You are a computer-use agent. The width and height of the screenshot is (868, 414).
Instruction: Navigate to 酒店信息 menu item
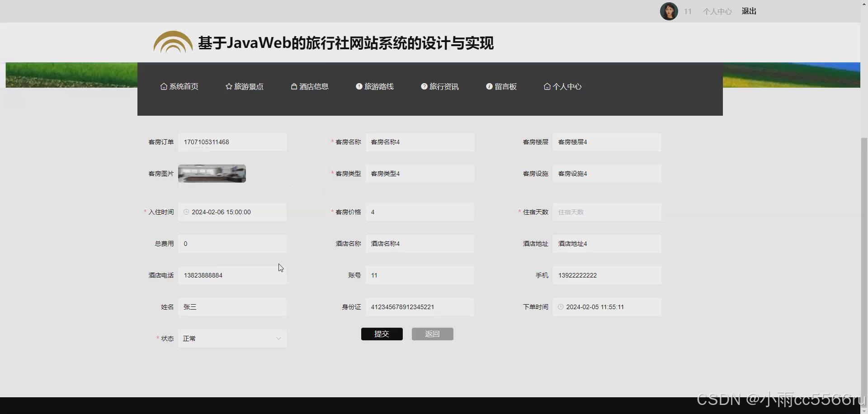point(313,86)
